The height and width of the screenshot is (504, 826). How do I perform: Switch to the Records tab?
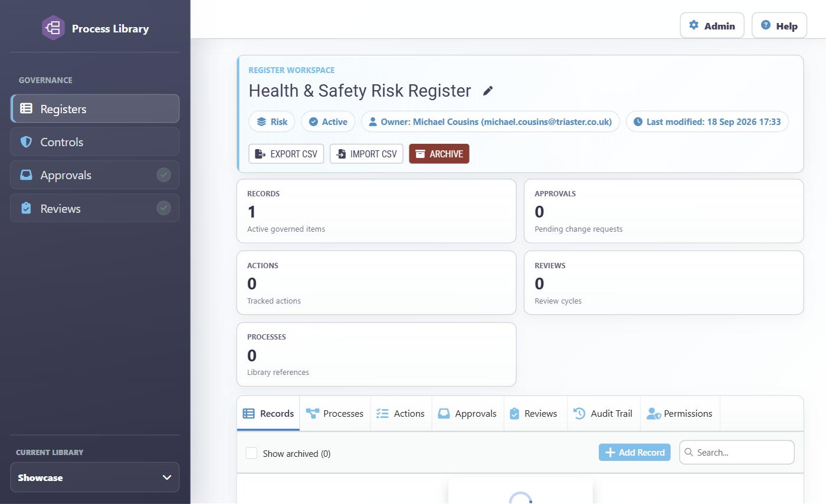pos(268,414)
